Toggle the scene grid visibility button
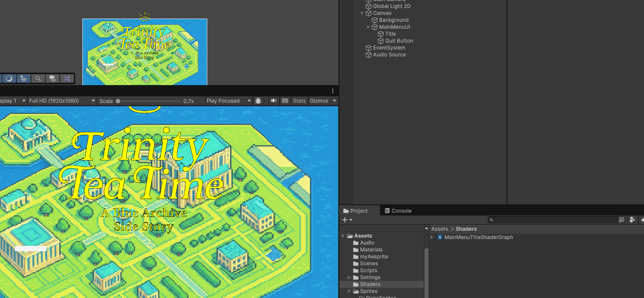The width and height of the screenshot is (644, 298). tap(23, 78)
